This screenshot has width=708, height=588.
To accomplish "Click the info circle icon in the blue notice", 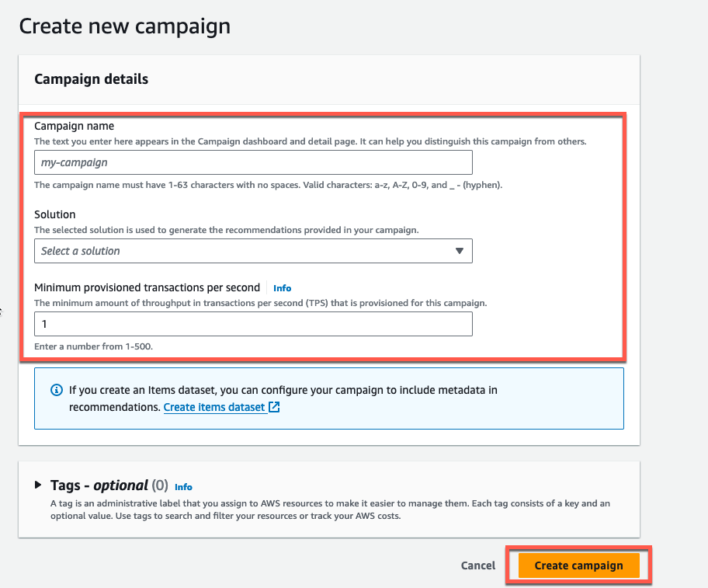I will 57,390.
